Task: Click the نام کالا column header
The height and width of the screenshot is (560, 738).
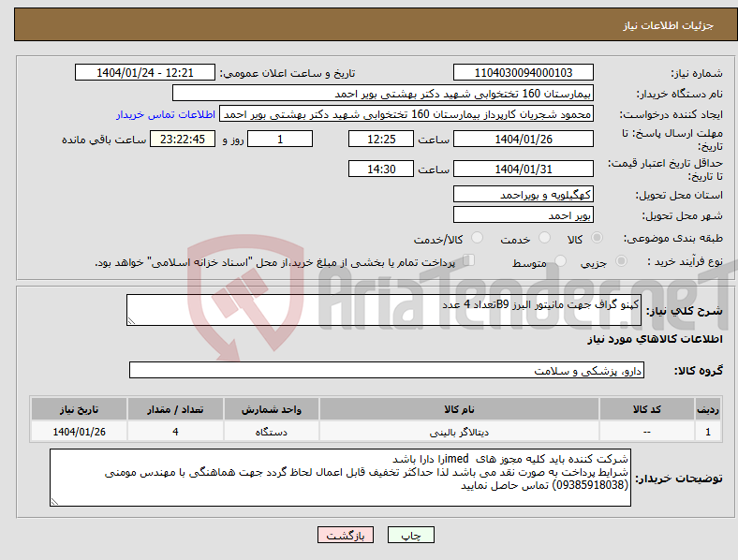Action: click(459, 409)
